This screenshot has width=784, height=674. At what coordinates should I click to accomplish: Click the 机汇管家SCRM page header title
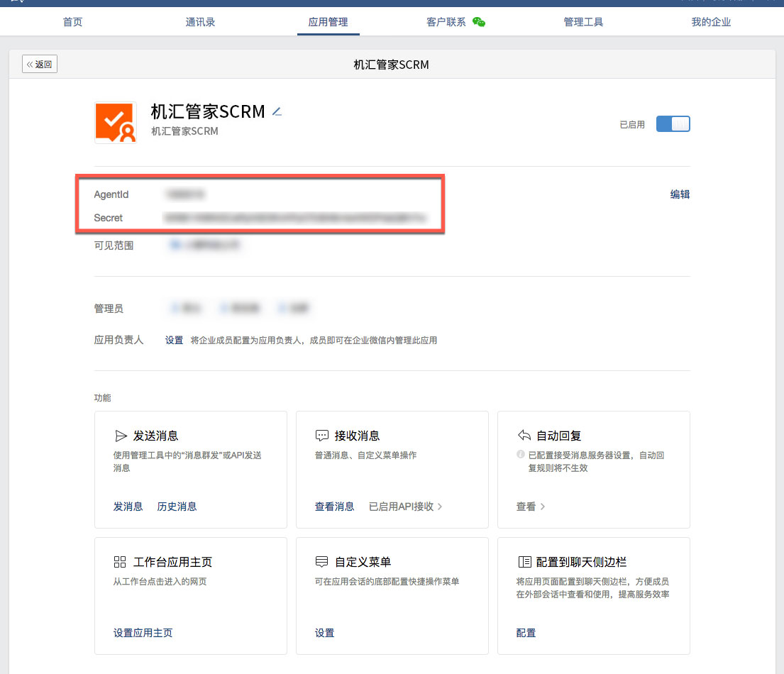pyautogui.click(x=391, y=65)
